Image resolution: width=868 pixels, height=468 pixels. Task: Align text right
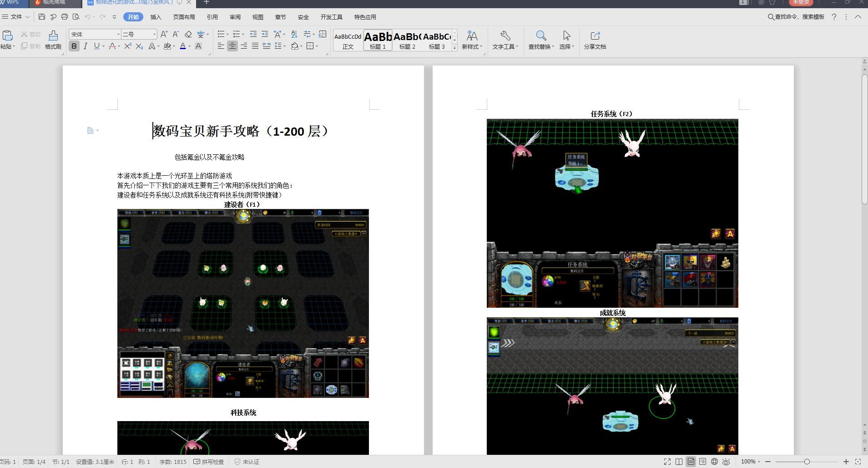point(244,46)
